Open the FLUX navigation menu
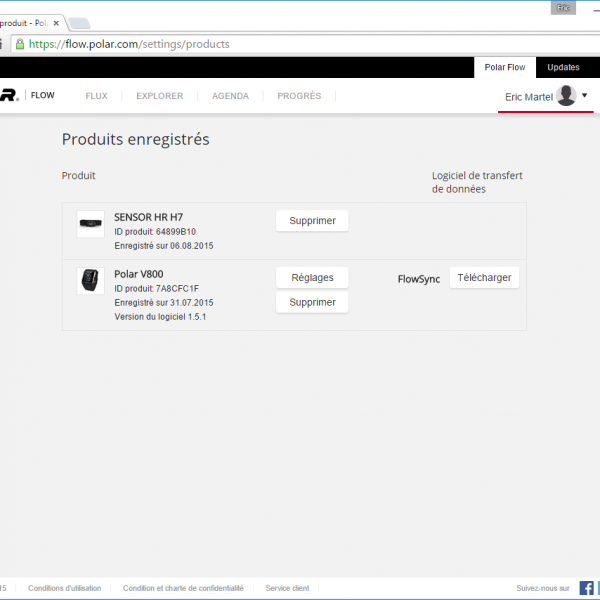The image size is (600, 600). 96,96
